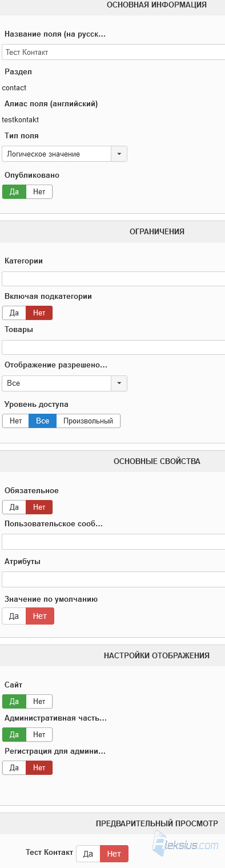Click the 'Атрибуты' input field

pyautogui.click(x=113, y=579)
